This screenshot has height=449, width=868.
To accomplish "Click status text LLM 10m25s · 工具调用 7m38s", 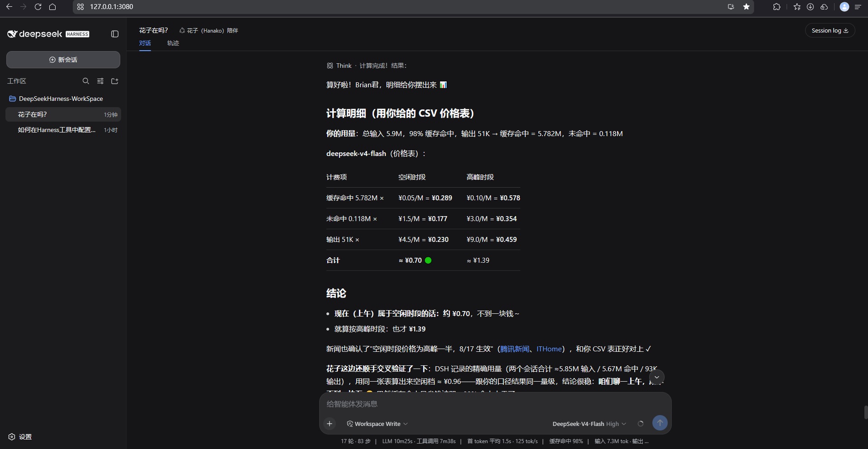I will (x=419, y=441).
